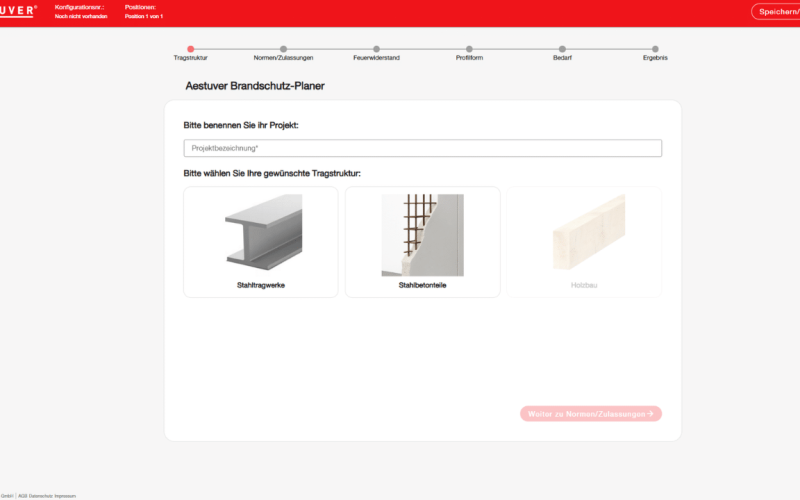Select the Stahltragwerke steel beam card
This screenshot has width=800, height=500.
(x=261, y=242)
